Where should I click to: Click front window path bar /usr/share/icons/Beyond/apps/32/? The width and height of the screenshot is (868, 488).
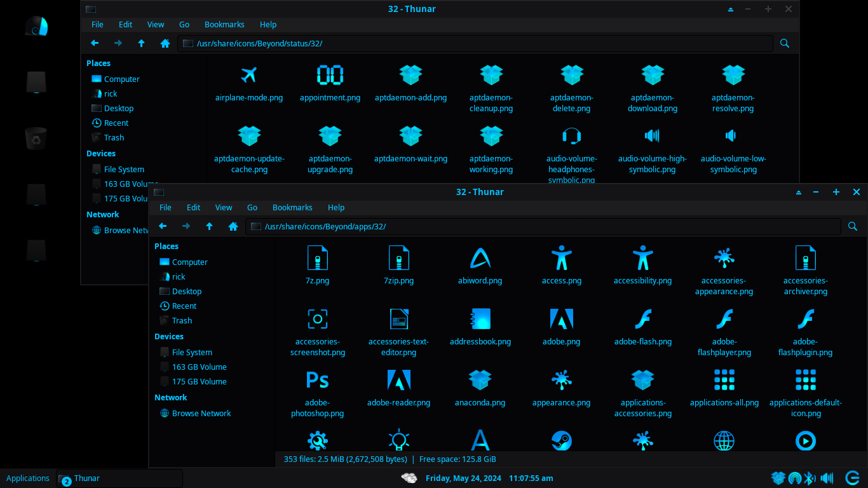[x=543, y=226]
